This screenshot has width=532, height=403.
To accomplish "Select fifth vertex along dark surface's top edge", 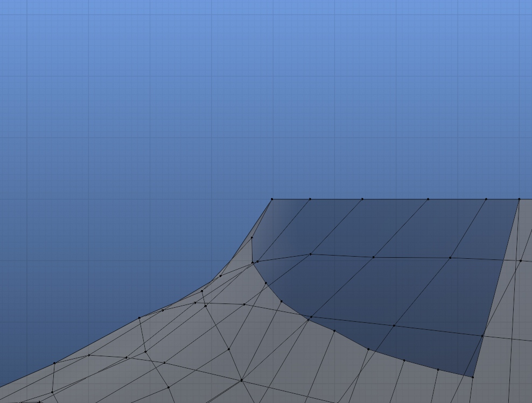I will point(486,199).
